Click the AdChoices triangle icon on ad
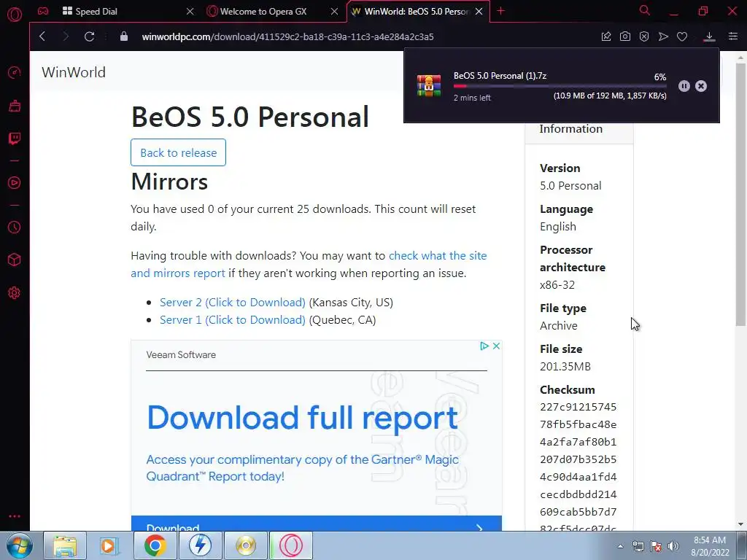The width and height of the screenshot is (747, 560). pos(484,346)
